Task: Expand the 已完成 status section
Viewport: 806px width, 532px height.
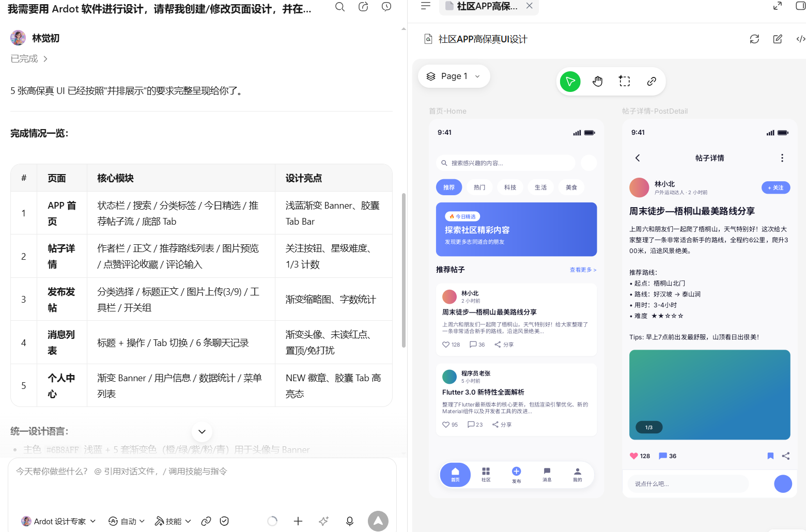Action: coord(29,59)
